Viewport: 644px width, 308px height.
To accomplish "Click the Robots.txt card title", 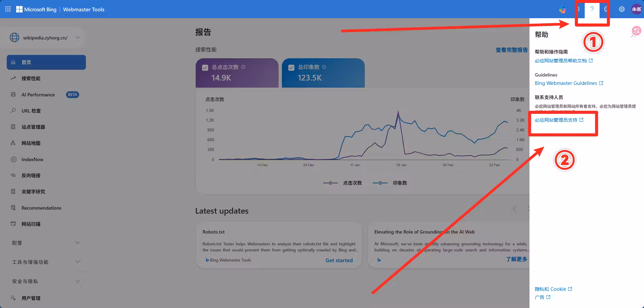I will [x=214, y=232].
